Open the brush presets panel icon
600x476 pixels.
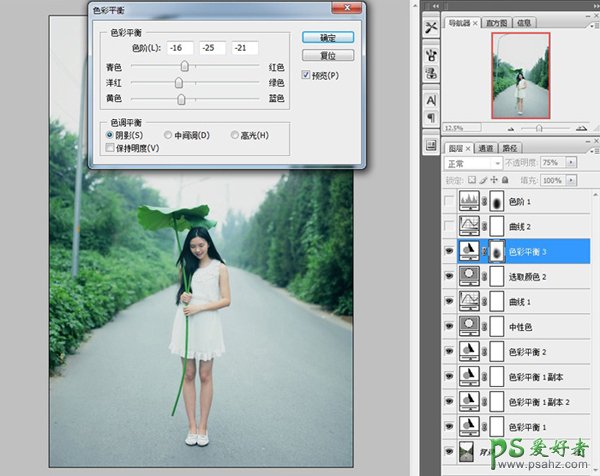tap(431, 53)
